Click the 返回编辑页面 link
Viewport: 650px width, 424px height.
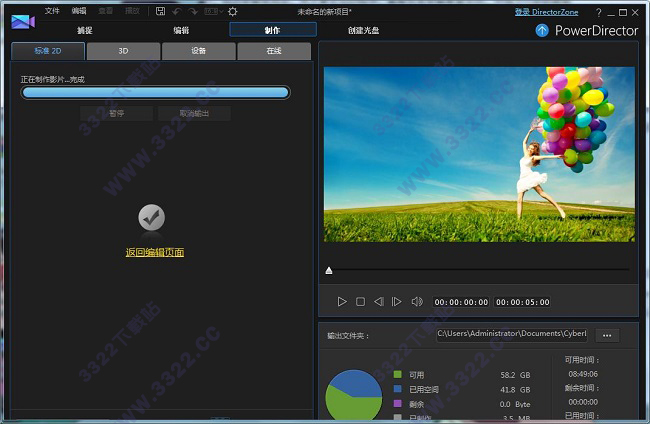tap(154, 253)
